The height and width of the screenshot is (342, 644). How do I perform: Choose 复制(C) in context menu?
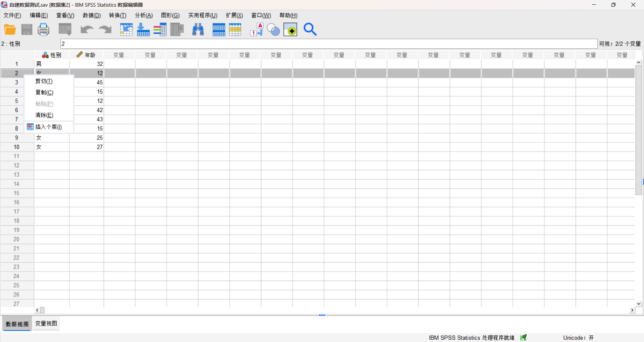[x=49, y=93]
